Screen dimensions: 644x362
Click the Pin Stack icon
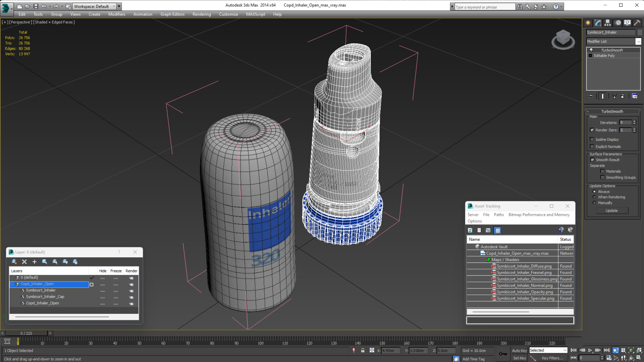591,96
